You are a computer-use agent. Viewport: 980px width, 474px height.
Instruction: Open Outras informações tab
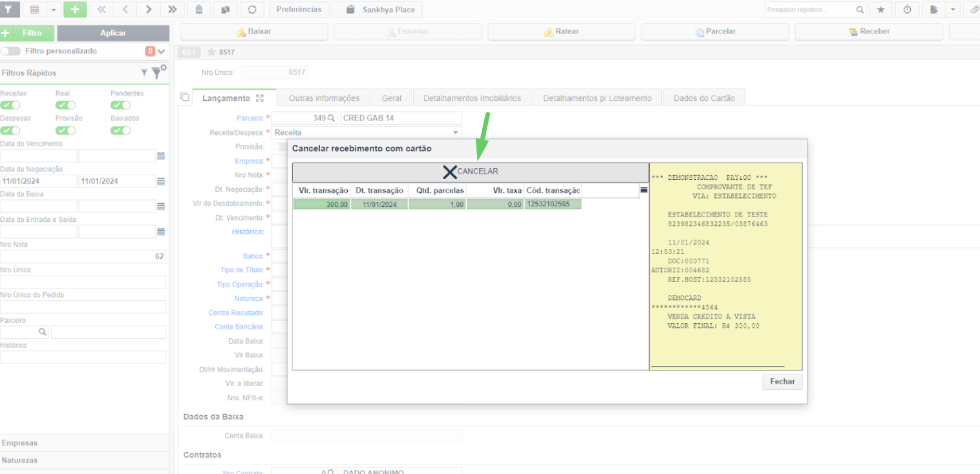324,98
